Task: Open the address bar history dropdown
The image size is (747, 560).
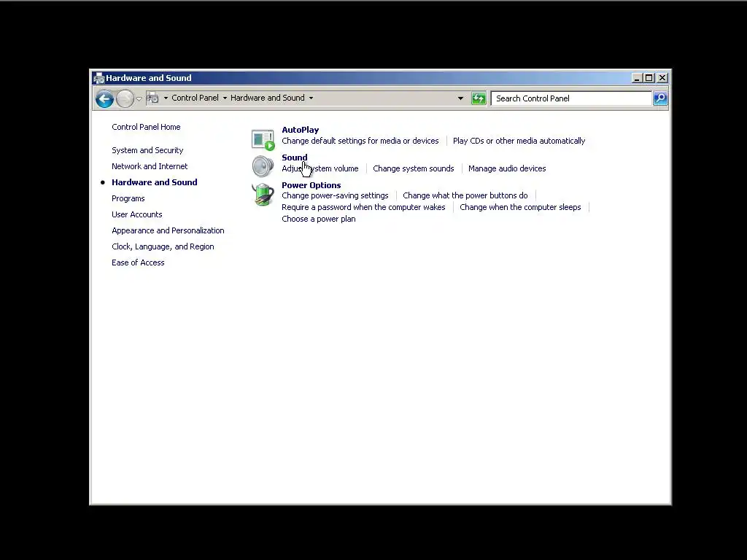Action: coord(460,98)
